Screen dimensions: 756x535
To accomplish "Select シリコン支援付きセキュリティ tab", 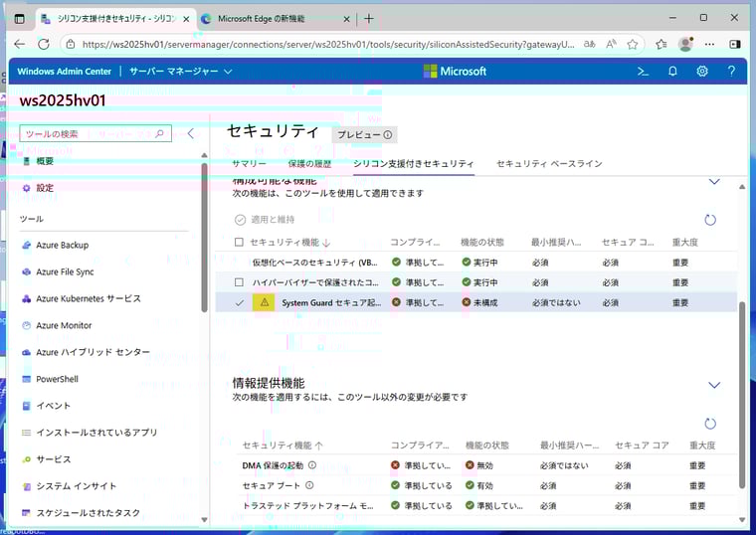I will [414, 164].
